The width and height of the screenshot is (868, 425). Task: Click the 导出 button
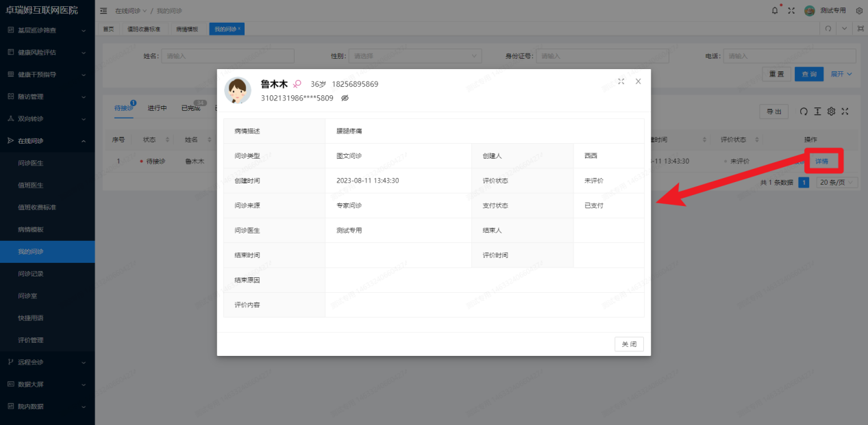774,112
